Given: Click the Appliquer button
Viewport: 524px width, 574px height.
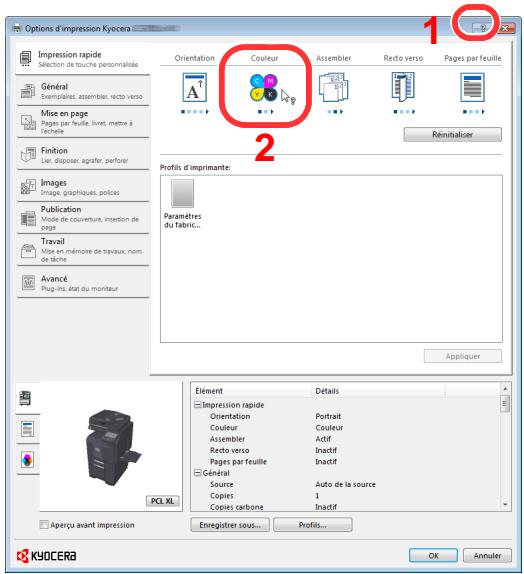Looking at the screenshot, I should 463,356.
